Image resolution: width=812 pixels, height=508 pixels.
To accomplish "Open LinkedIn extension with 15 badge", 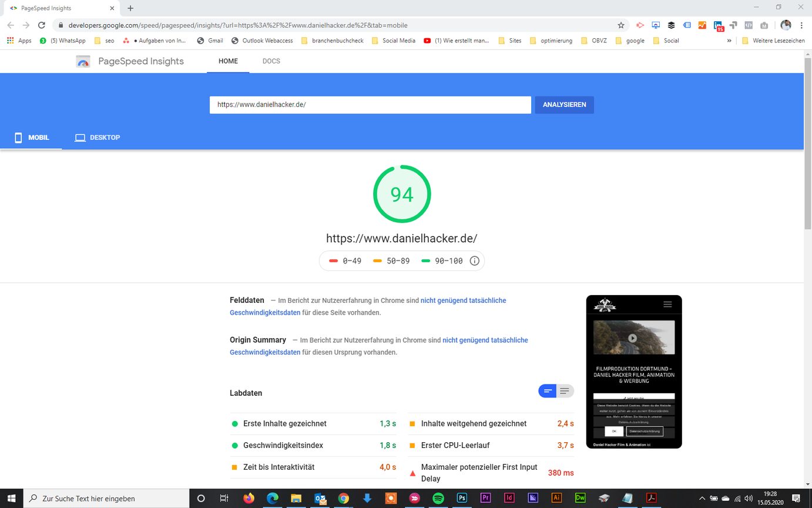I will pyautogui.click(x=718, y=26).
